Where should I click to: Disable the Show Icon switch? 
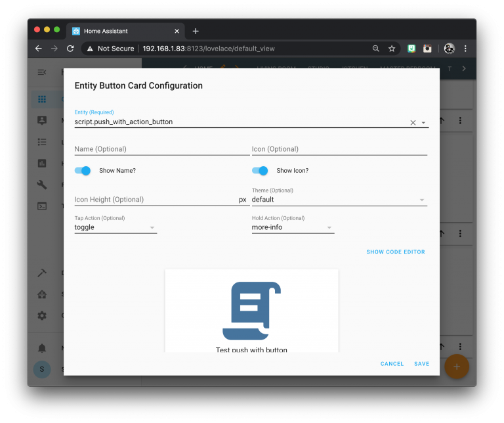[260, 171]
